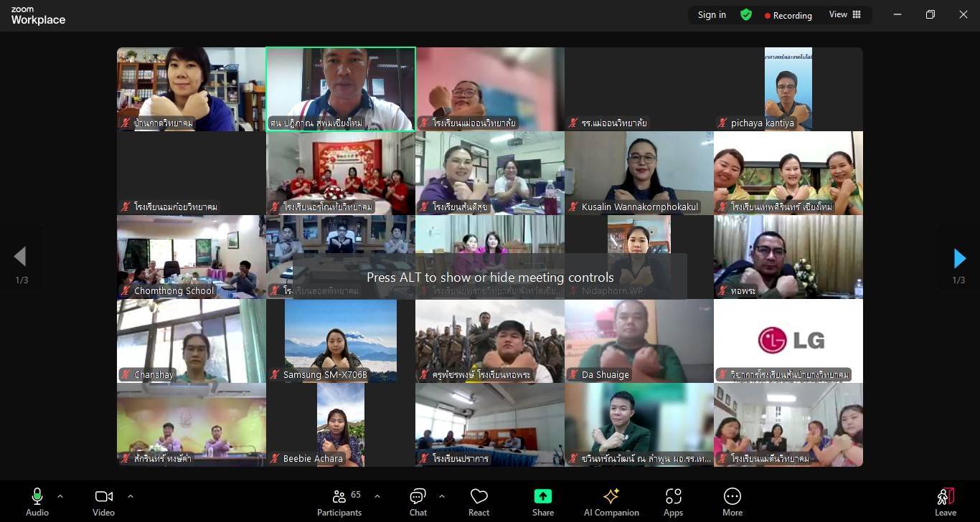
Task: Toggle camera with Video button
Action: 103,501
